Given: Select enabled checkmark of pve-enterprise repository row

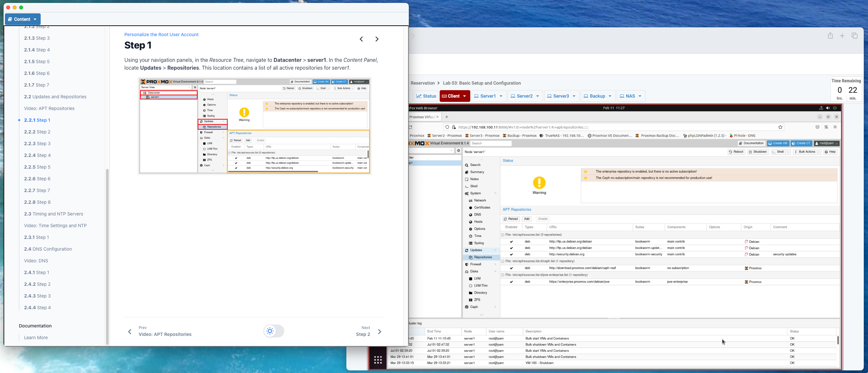Looking at the screenshot, I should 511,282.
